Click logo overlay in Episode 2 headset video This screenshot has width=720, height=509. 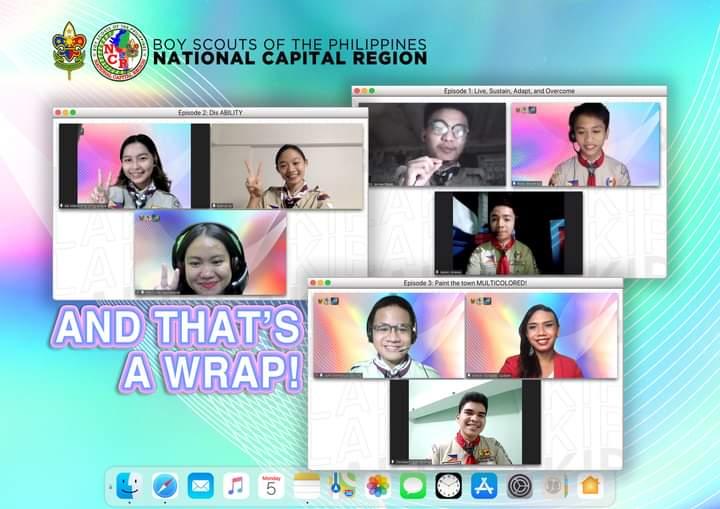(149, 217)
